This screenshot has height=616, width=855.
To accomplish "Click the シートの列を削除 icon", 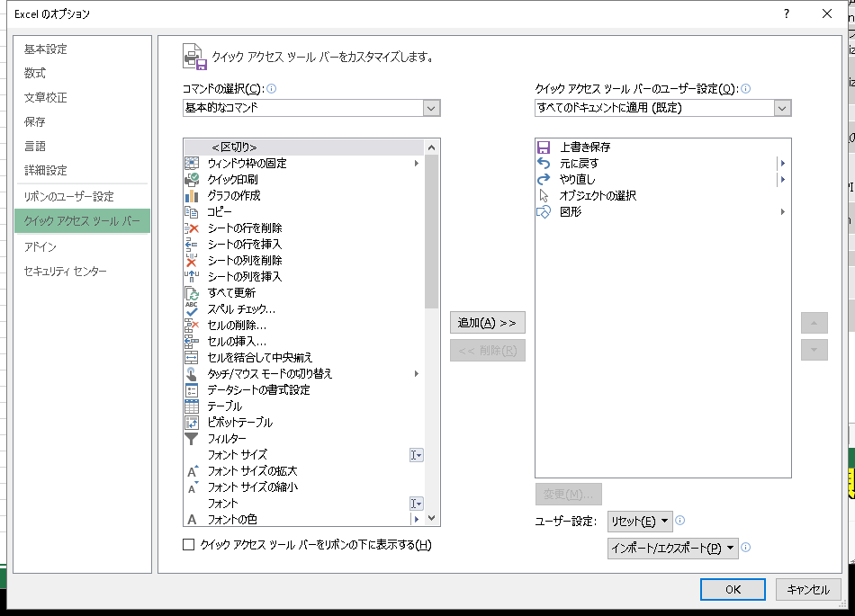I will (192, 261).
